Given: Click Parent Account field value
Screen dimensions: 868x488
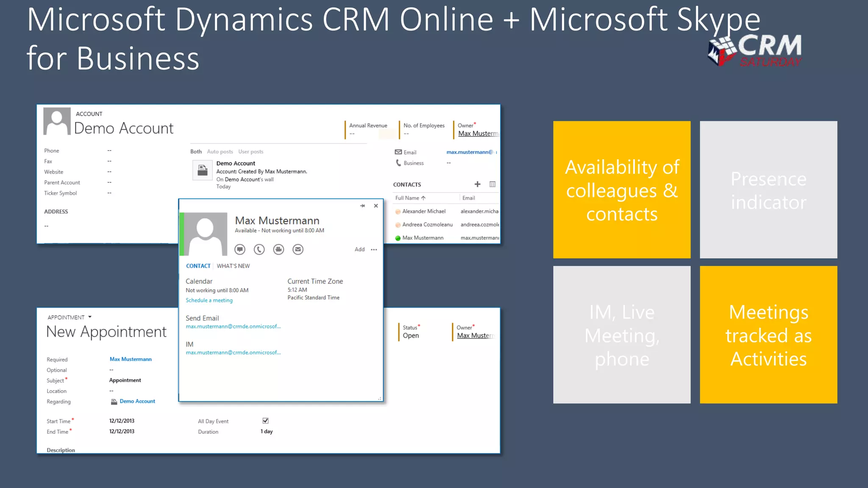Looking at the screenshot, I should point(109,183).
